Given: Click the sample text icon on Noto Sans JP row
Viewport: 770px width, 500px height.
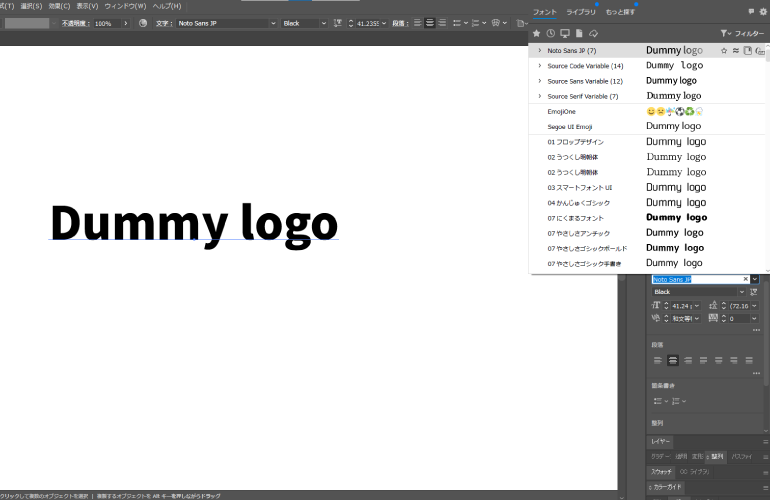Looking at the screenshot, I should tap(747, 51).
